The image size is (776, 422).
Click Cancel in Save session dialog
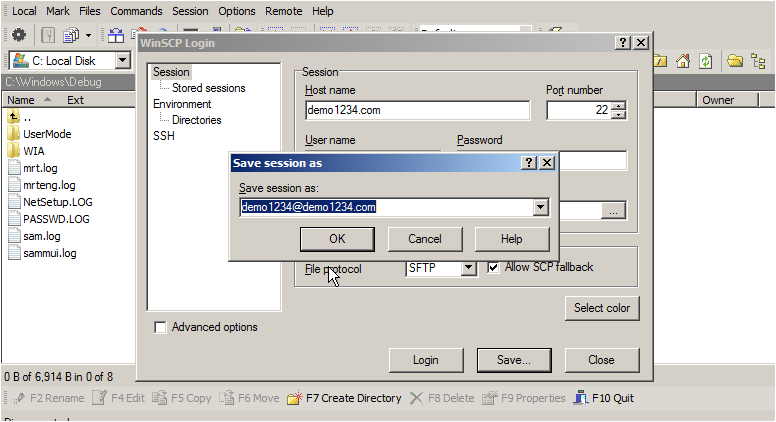pyautogui.click(x=425, y=239)
